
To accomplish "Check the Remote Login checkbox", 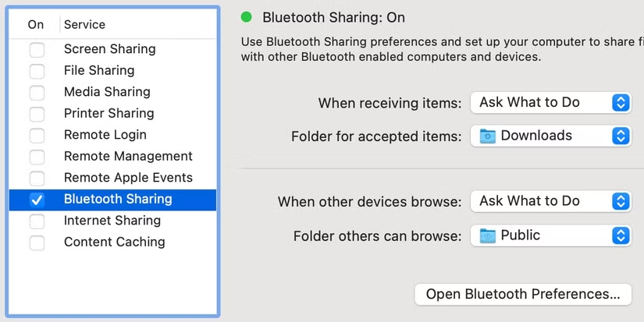I will (x=37, y=136).
